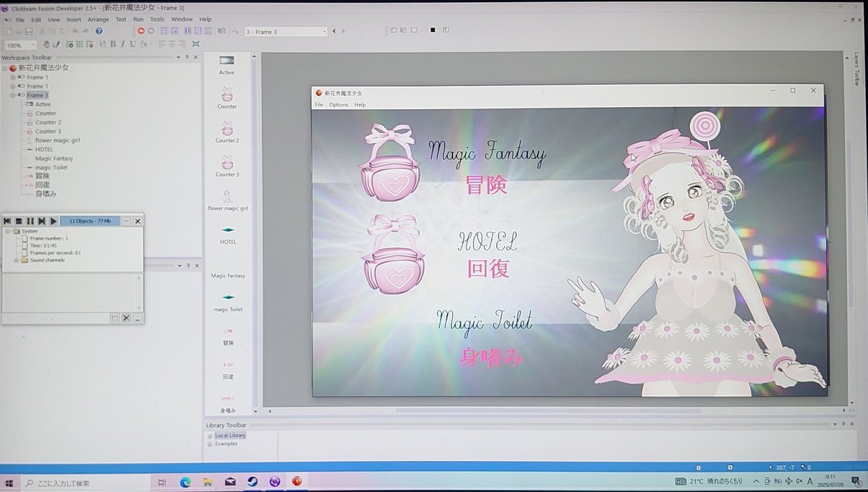This screenshot has width=868, height=492.
Task: Open the Help question mark toolbar icon
Action: coord(99,31)
